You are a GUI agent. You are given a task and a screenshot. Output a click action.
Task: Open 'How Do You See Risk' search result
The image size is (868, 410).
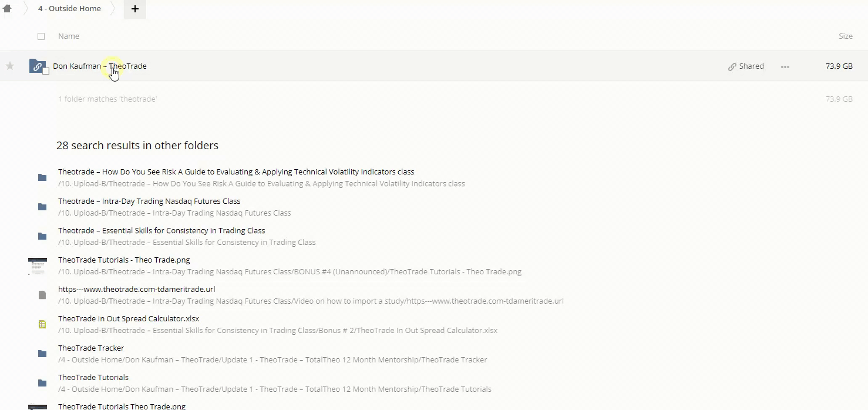click(x=235, y=172)
